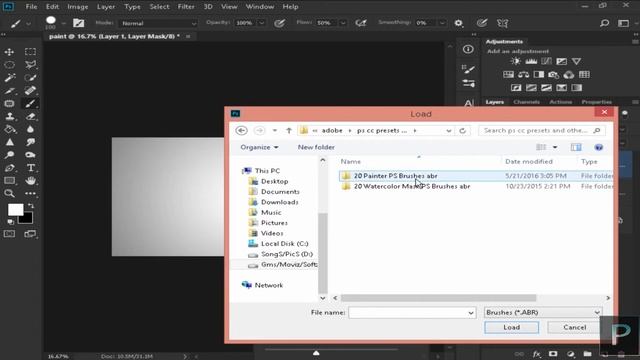Add a Brightness/Contrast adjustment
This screenshot has height=360, width=640.
[516, 61]
